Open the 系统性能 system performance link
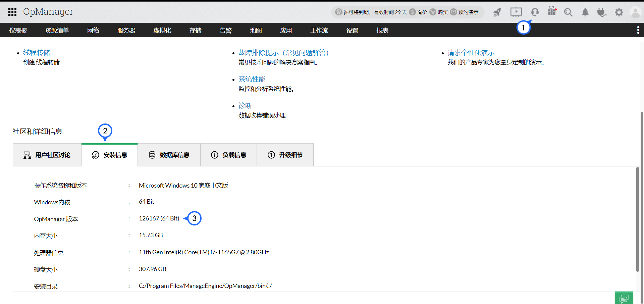The width and height of the screenshot is (644, 304). 252,79
